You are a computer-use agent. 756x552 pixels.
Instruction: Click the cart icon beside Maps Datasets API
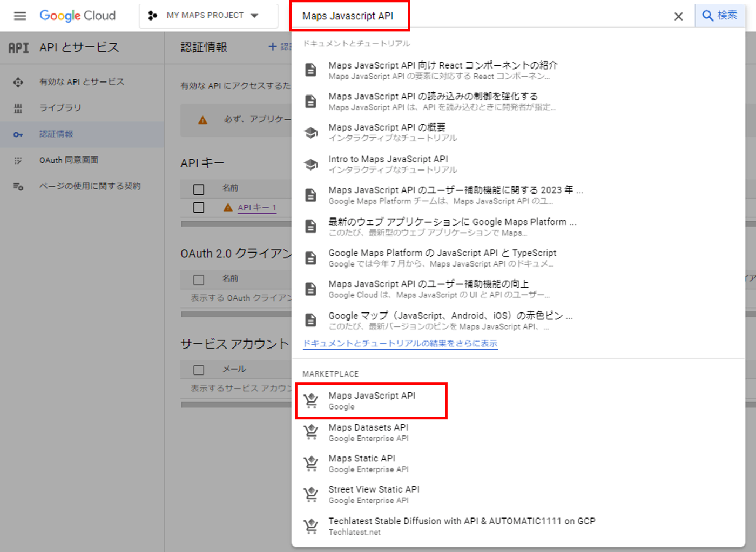tap(311, 432)
